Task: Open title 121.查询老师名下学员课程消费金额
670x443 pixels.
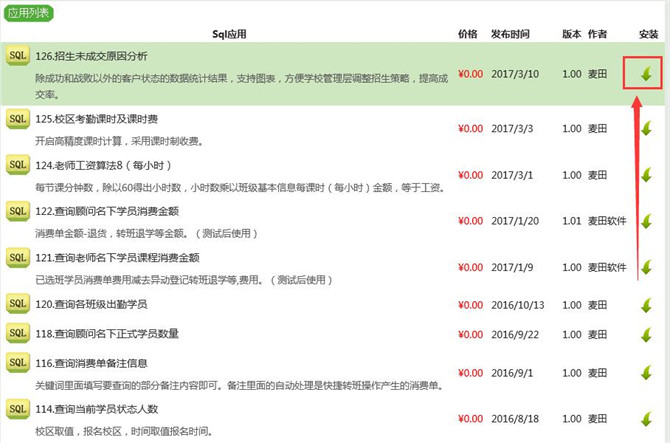Action: click(x=117, y=258)
